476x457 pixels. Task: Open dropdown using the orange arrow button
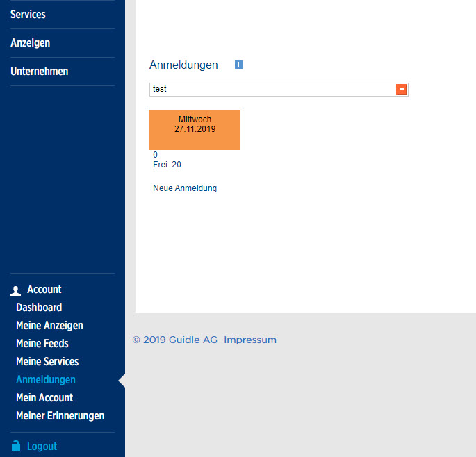tap(401, 90)
